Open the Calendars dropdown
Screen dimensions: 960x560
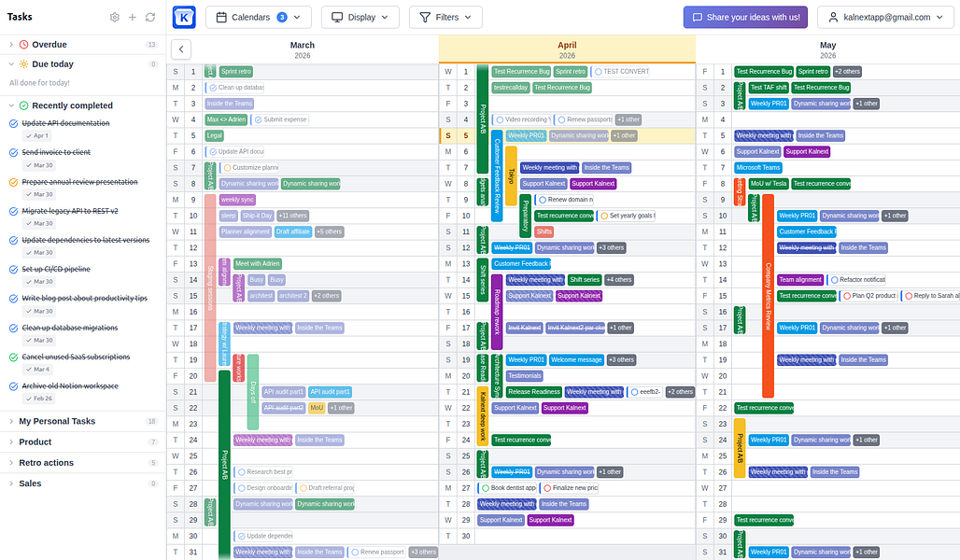pyautogui.click(x=259, y=17)
